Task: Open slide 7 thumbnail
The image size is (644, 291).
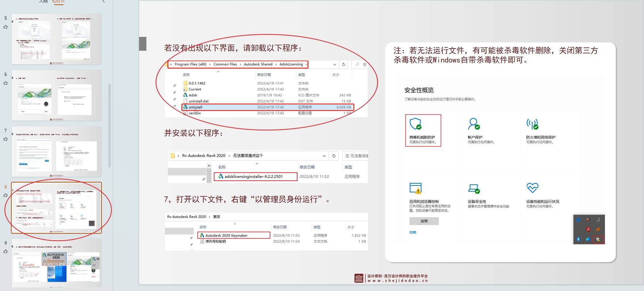Action: (57, 152)
